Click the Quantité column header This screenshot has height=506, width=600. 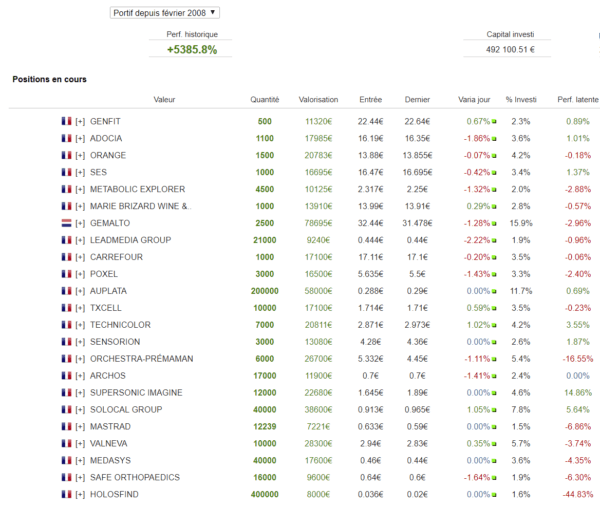265,100
